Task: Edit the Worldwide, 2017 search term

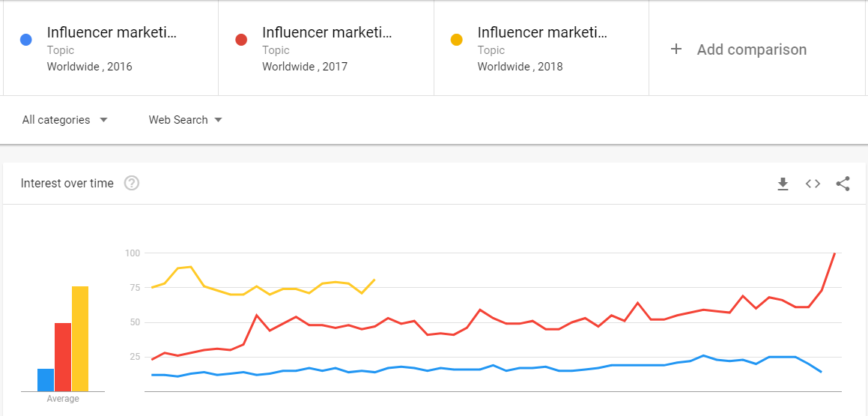Action: point(327,33)
